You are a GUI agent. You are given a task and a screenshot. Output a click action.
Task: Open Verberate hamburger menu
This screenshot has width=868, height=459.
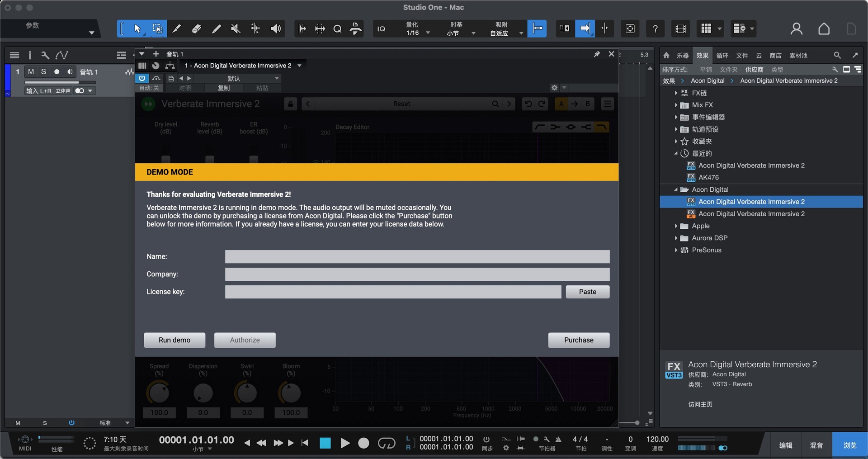tap(607, 104)
